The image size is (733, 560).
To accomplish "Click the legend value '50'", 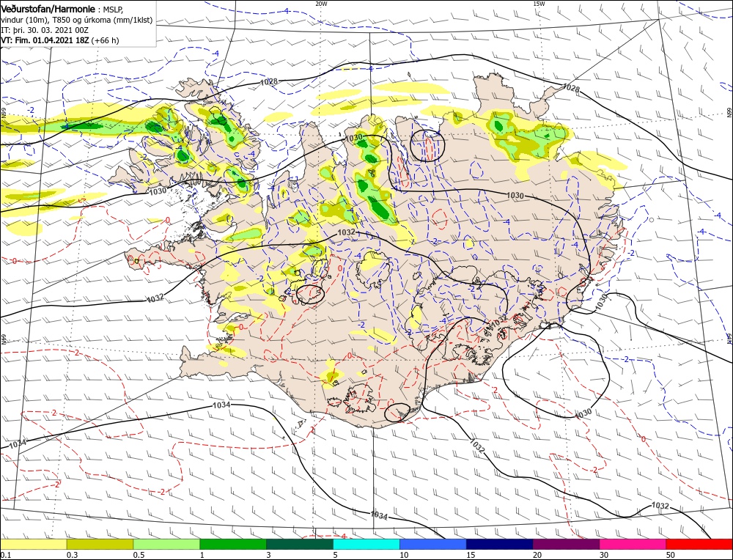I will pos(671,555).
